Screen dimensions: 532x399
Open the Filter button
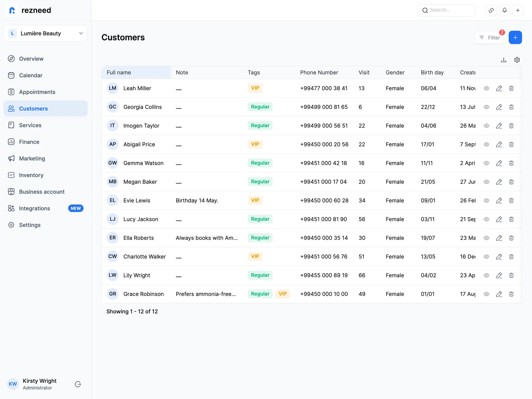[x=489, y=38]
